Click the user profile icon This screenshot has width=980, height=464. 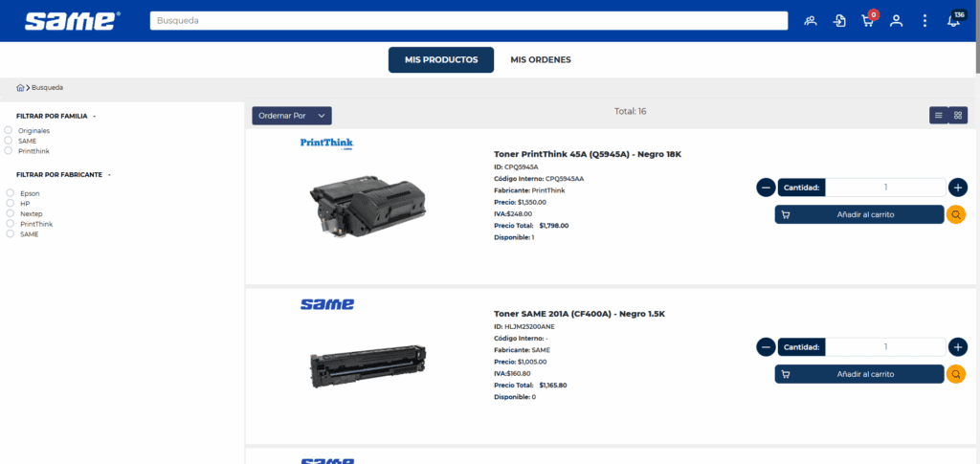pyautogui.click(x=896, y=21)
